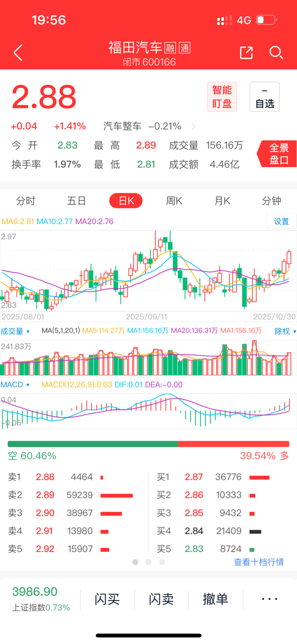297x644 pixels.
Task: Switch to the 周K chart tab
Action: click(x=174, y=201)
